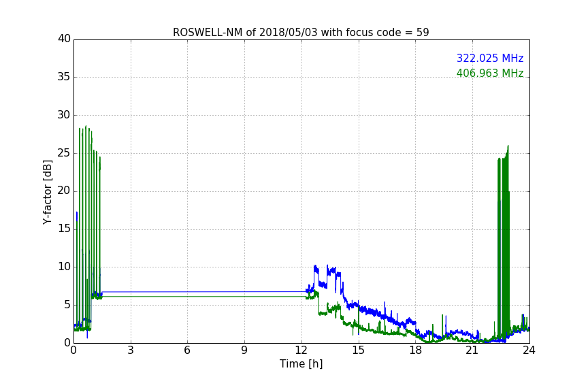
Task: Click the 'Y-factor [dB]' axis label
Action: pyautogui.click(x=47, y=192)
